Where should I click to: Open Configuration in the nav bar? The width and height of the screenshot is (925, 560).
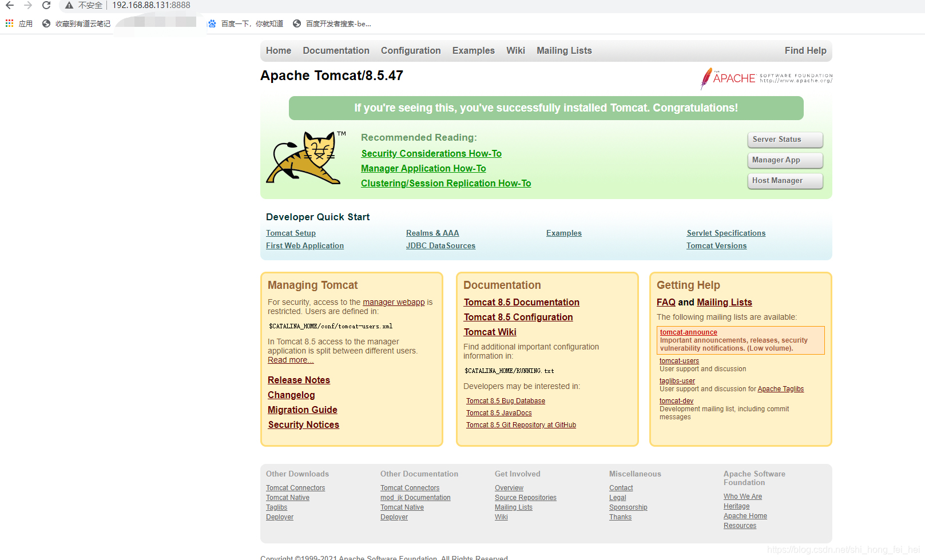coord(411,50)
